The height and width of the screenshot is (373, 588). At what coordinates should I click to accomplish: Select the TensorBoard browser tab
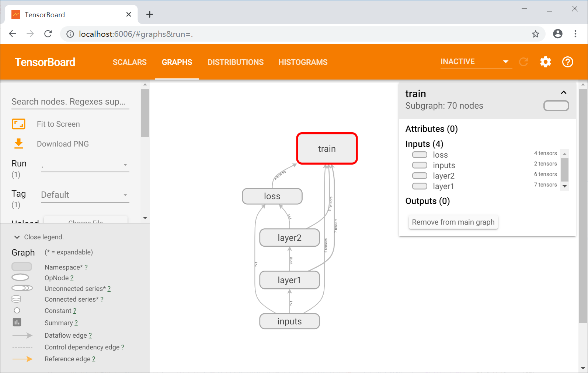(x=71, y=15)
